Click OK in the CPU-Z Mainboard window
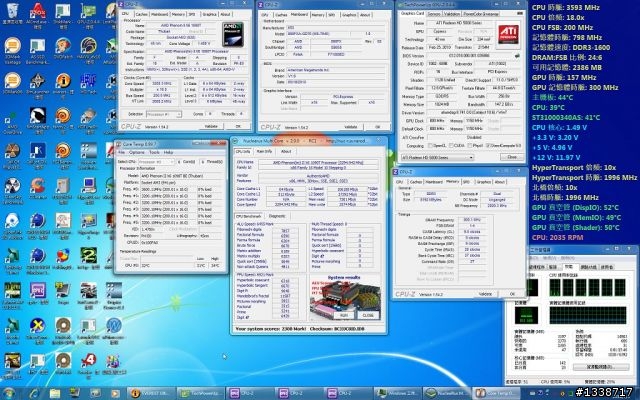The image size is (640, 400). (378, 127)
